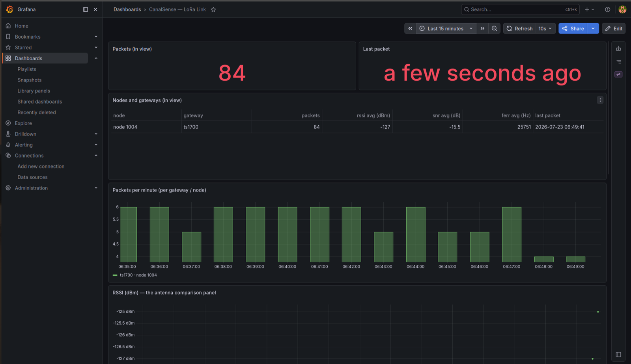The width and height of the screenshot is (631, 364).
Task: Sort table by packets column header
Action: click(311, 115)
